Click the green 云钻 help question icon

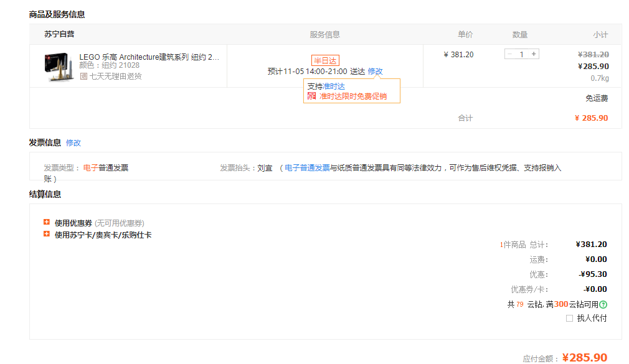[603, 305]
